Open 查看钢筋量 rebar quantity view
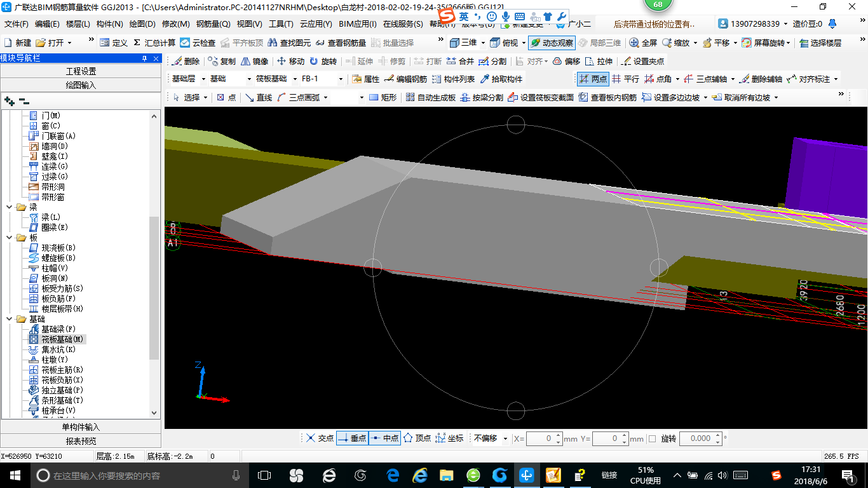Viewport: 868px width, 488px height. [x=341, y=43]
